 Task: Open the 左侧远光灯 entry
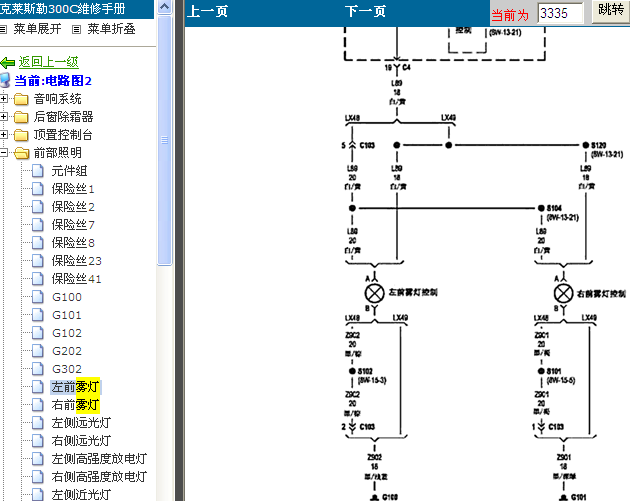pyautogui.click(x=81, y=423)
